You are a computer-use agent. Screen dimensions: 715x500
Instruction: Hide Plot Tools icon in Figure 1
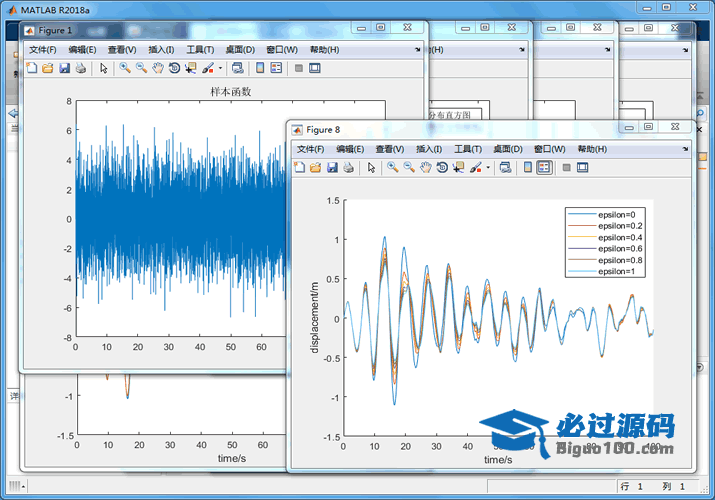[299, 68]
